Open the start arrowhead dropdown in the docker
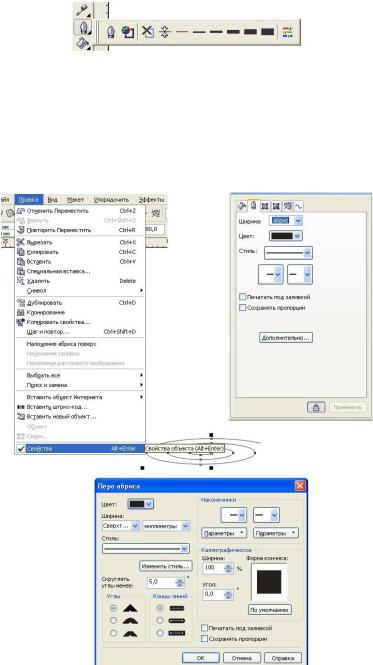373x665 pixels. pos(271,274)
